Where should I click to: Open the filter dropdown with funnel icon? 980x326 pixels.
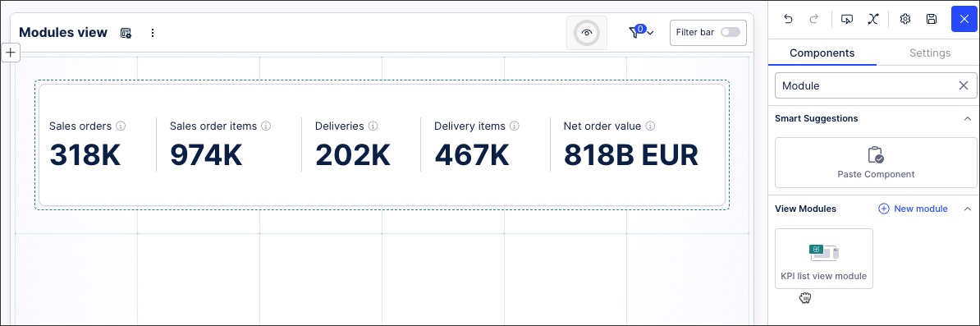(641, 33)
